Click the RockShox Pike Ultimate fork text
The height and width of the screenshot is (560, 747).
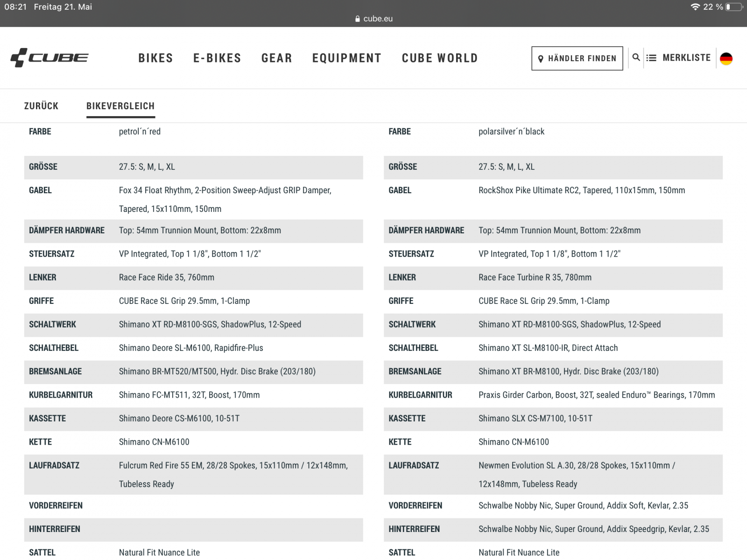(x=581, y=190)
